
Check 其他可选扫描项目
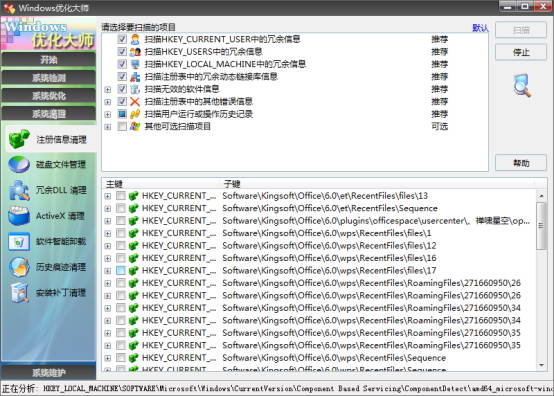click(x=122, y=126)
